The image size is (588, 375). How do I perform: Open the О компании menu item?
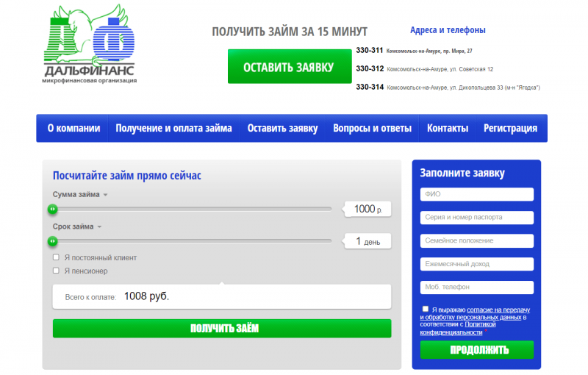pos(73,128)
